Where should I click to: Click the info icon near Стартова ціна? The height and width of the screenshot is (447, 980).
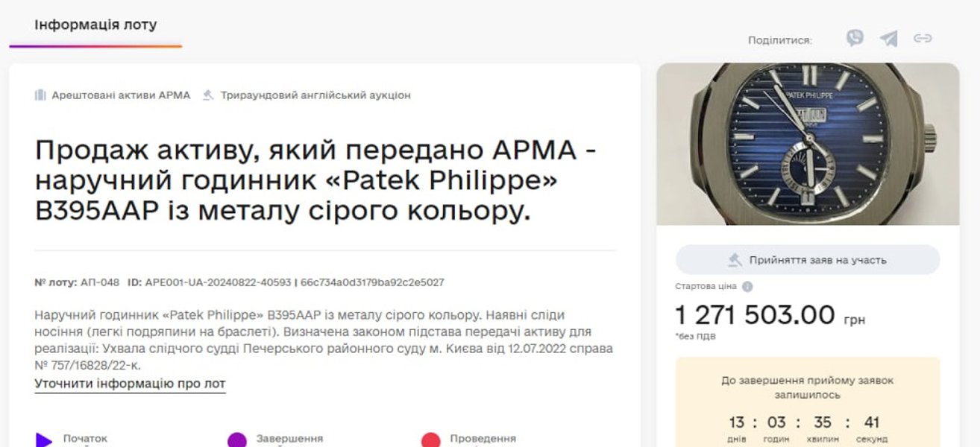click(747, 286)
